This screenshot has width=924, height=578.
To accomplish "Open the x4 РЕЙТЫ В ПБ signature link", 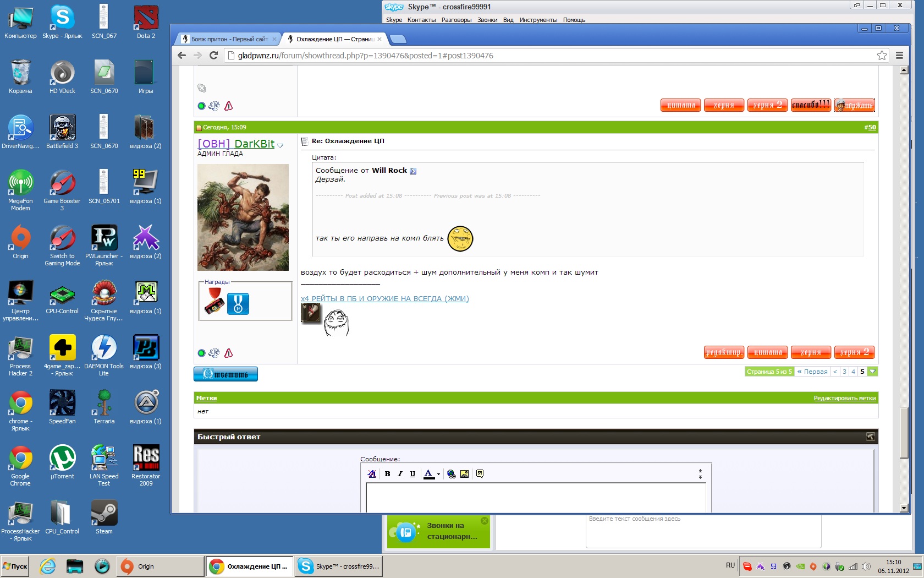I will pyautogui.click(x=384, y=298).
